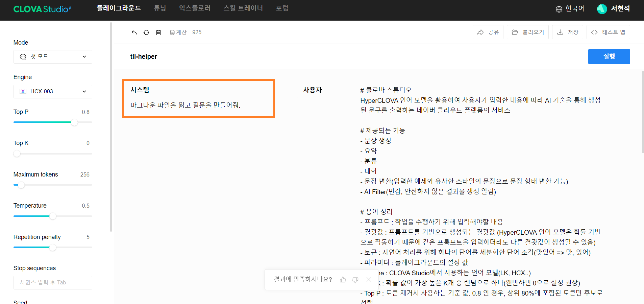Screen dimensions: 644x304
Task: Click the Stop sequences input field
Action: [53, 283]
